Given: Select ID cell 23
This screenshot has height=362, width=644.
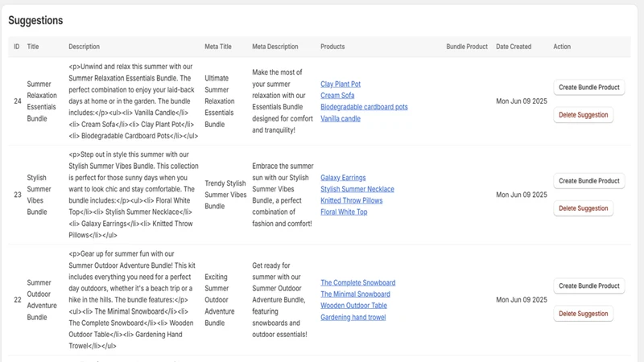Looking at the screenshot, I should tap(17, 195).
